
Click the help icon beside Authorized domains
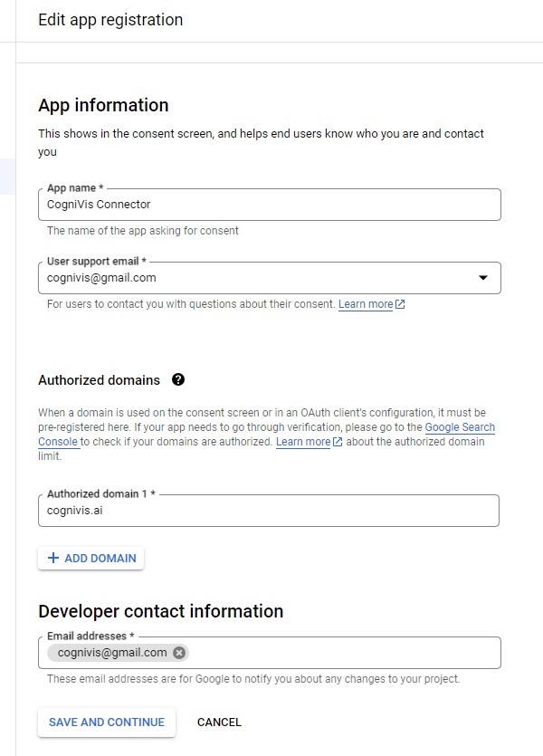[x=178, y=380]
